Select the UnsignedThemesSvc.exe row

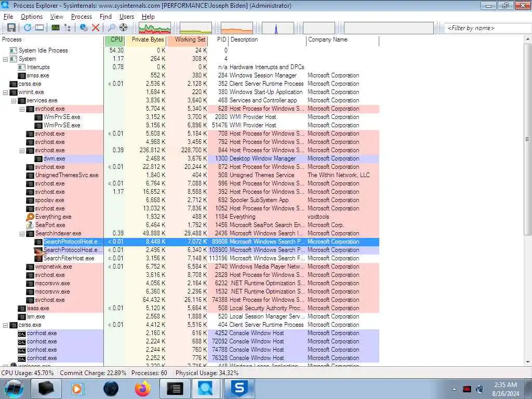(x=189, y=176)
